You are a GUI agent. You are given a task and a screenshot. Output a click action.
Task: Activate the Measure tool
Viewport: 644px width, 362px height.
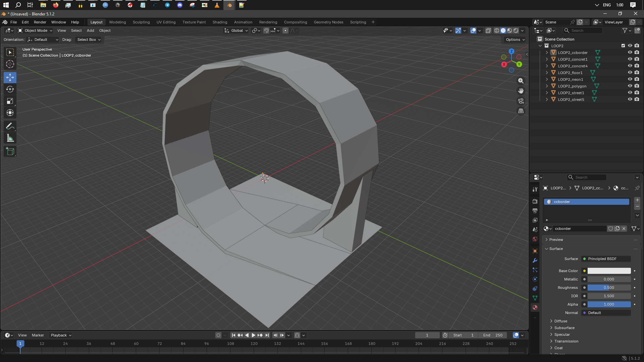pos(10,138)
